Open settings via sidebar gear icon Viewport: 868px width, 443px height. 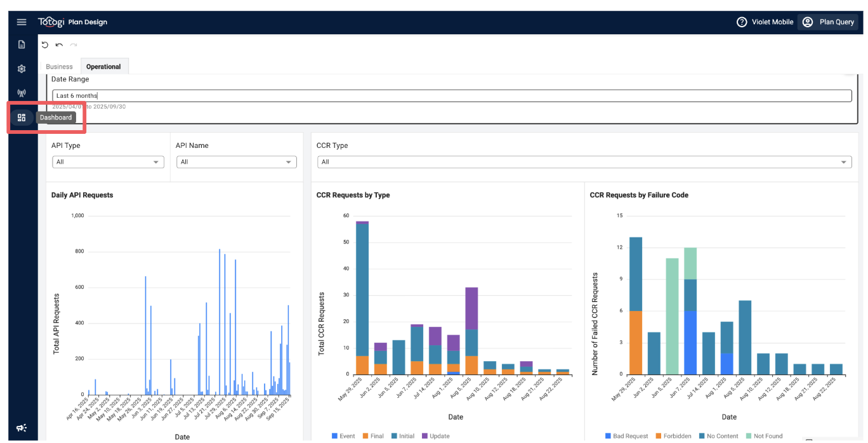pyautogui.click(x=22, y=69)
